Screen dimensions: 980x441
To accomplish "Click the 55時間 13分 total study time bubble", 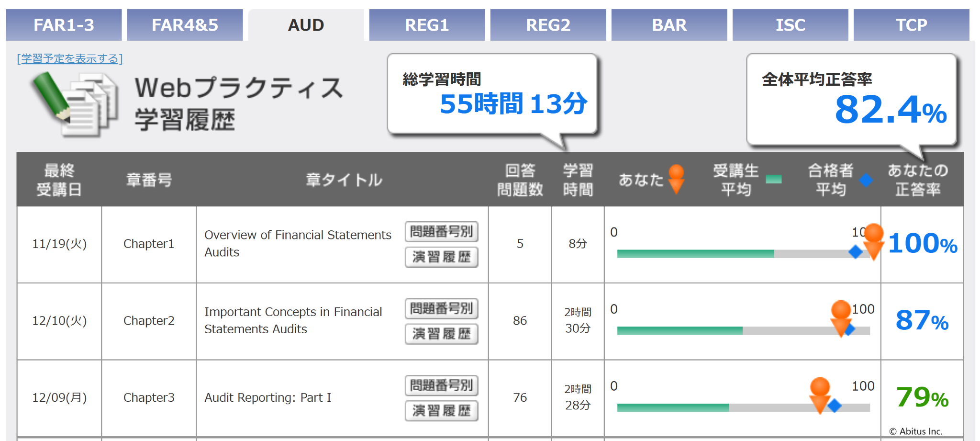I will tap(493, 95).
